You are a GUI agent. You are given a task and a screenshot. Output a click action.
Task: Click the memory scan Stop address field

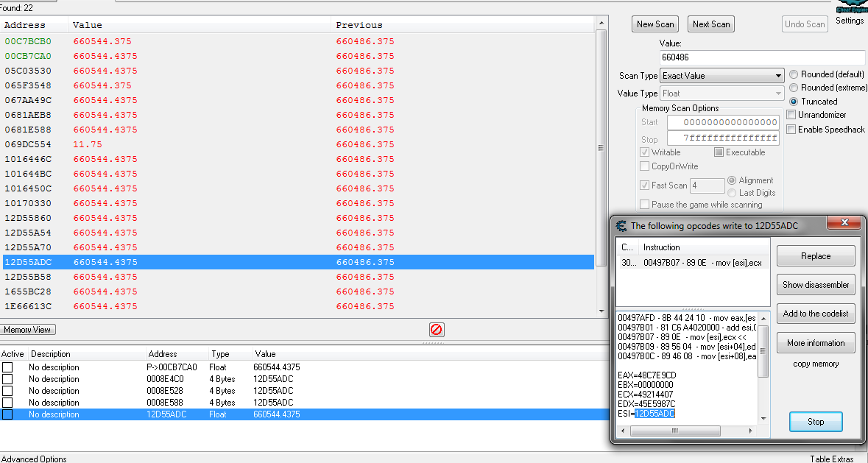click(723, 138)
